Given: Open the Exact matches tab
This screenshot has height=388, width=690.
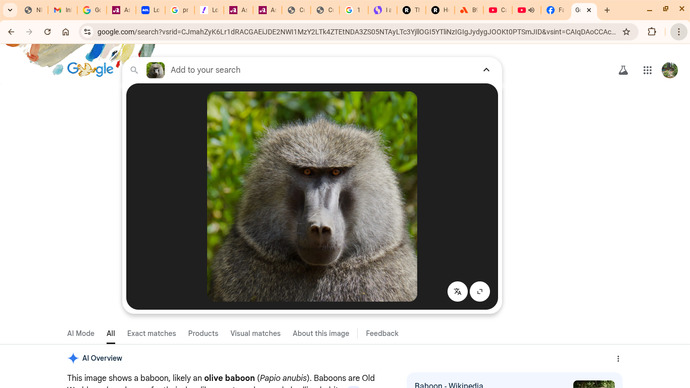Looking at the screenshot, I should (x=151, y=333).
